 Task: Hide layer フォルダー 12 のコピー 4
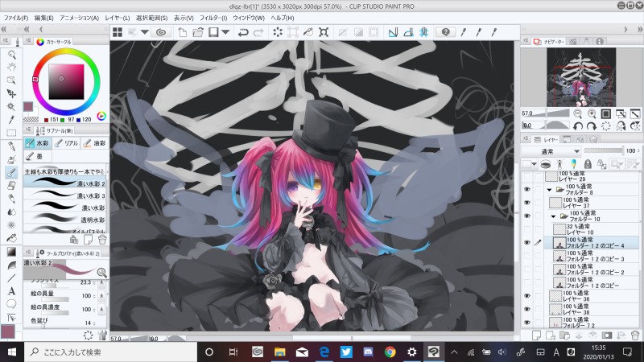[527, 242]
